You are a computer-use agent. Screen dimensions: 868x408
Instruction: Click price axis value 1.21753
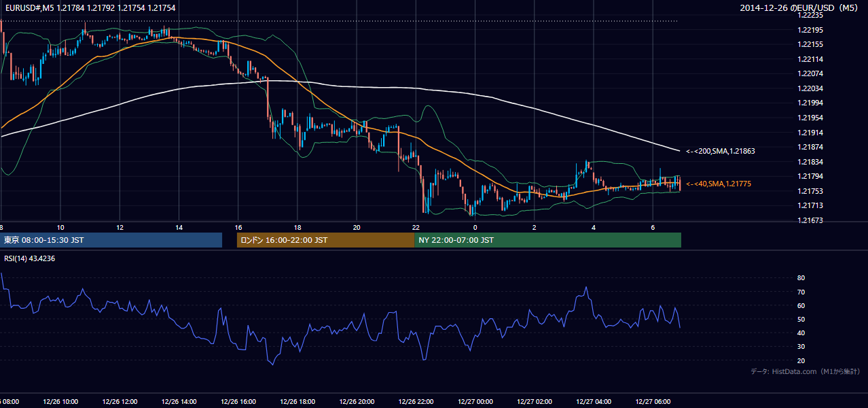pos(809,191)
